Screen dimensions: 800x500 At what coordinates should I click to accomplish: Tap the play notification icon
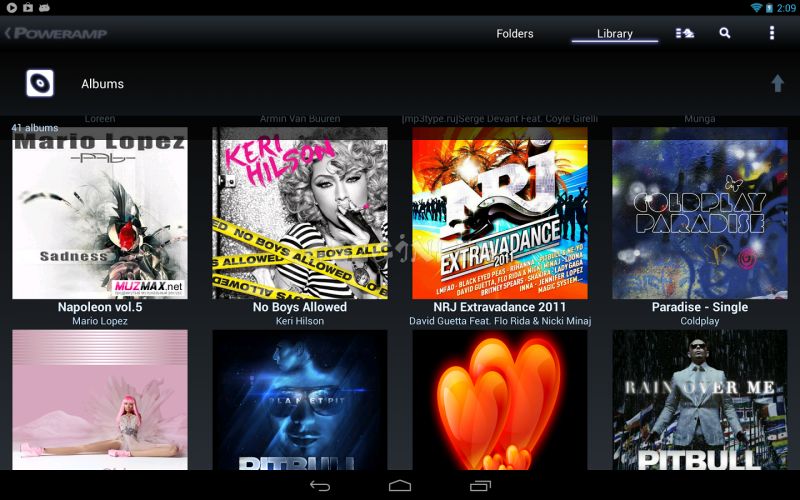(x=12, y=7)
